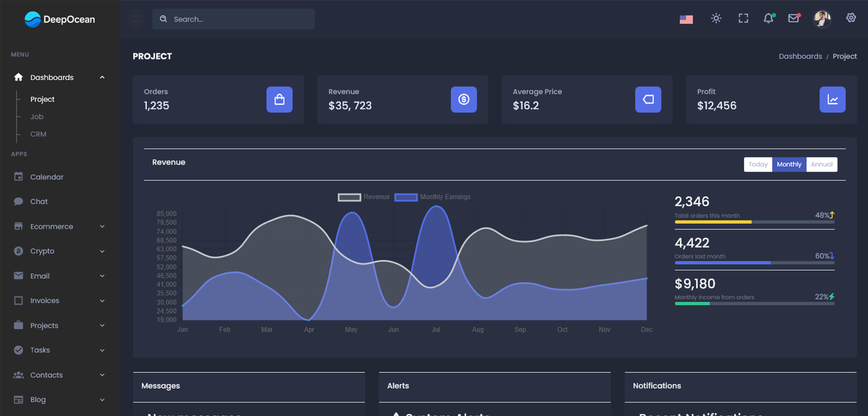Select the Today revenue filter
Screen dimensions: 868x416
[x=758, y=164]
